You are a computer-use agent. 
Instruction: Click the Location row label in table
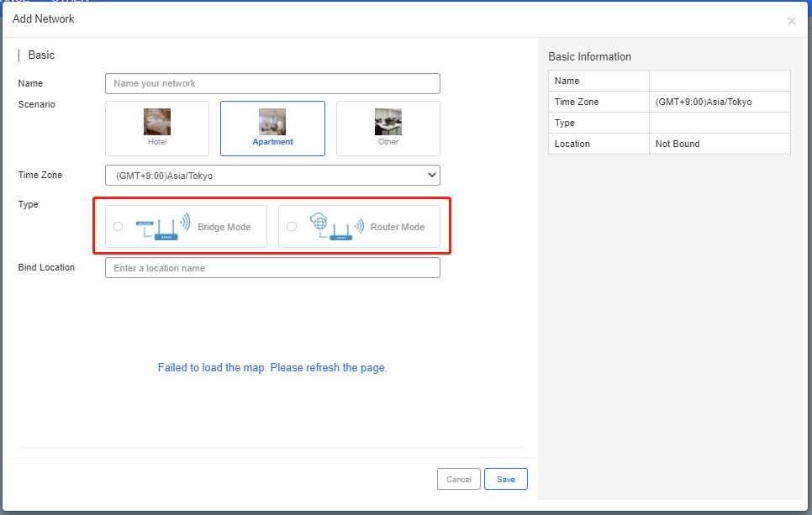tap(572, 144)
